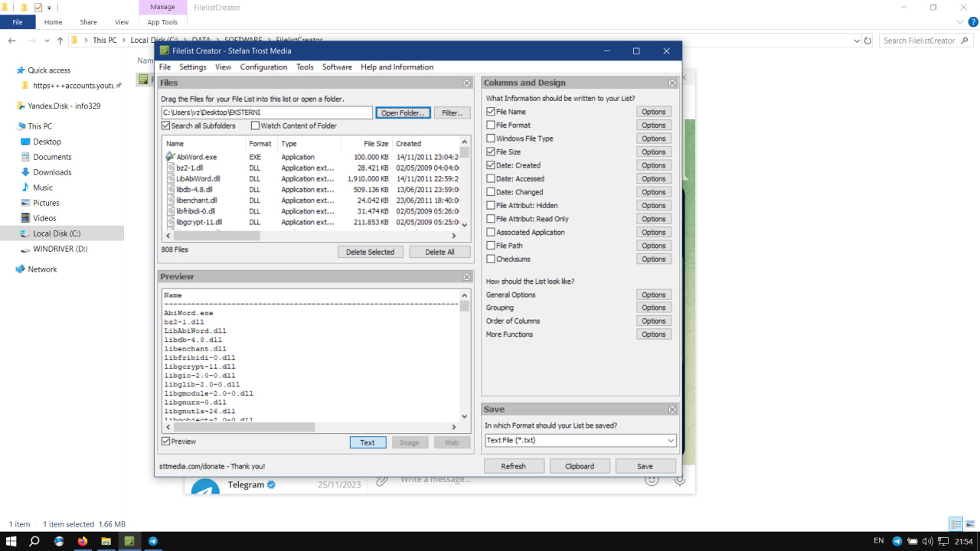Open Explorer's recent locations dropdown

click(45, 41)
